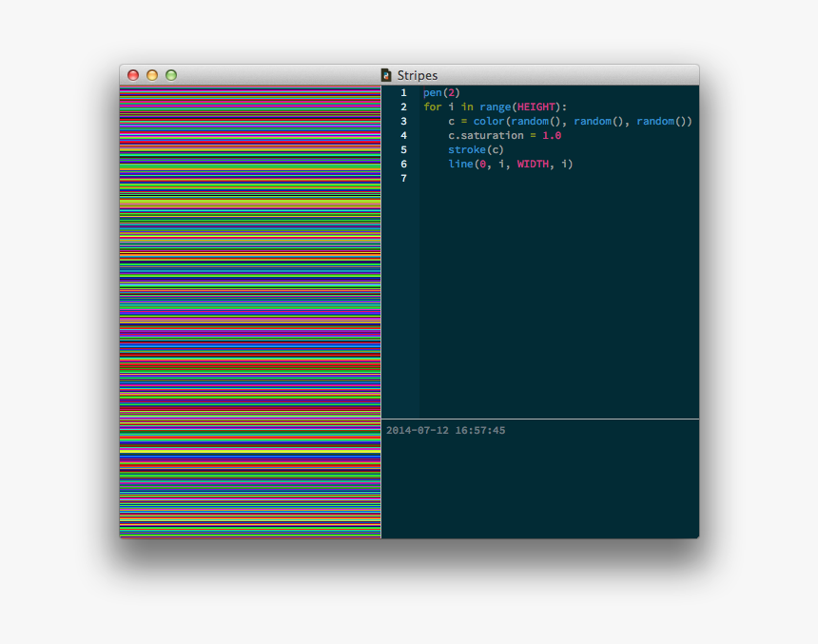Click 'c.saturation' on line 4
Viewport: 818px width, 644px height.
click(486, 136)
